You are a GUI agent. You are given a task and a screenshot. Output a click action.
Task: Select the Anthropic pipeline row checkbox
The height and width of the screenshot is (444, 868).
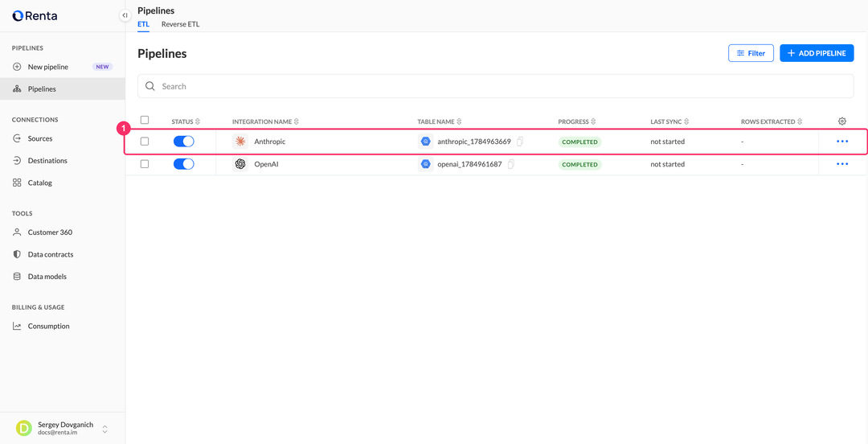145,142
